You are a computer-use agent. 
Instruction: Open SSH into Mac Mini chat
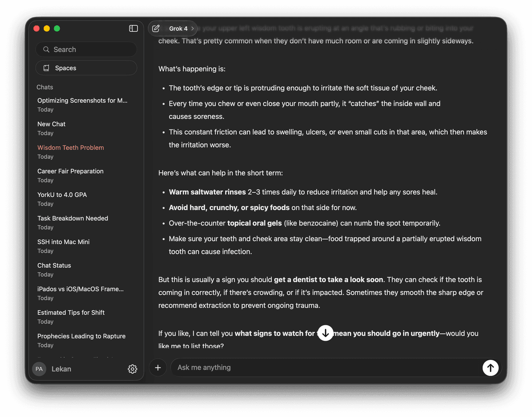(x=63, y=246)
